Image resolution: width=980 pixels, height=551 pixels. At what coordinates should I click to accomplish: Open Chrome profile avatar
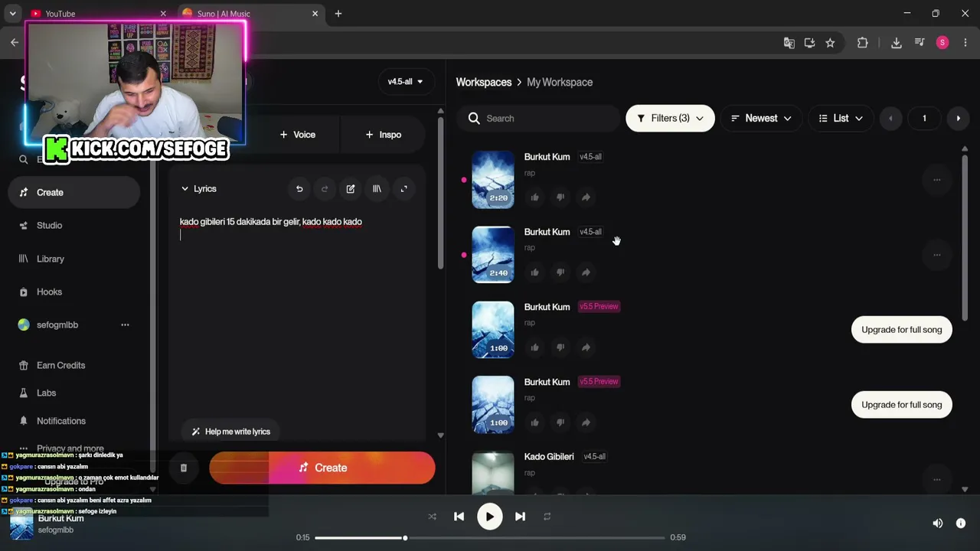coord(942,43)
